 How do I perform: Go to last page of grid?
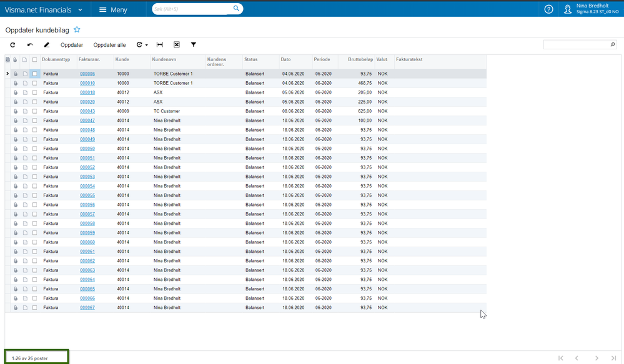(613, 358)
